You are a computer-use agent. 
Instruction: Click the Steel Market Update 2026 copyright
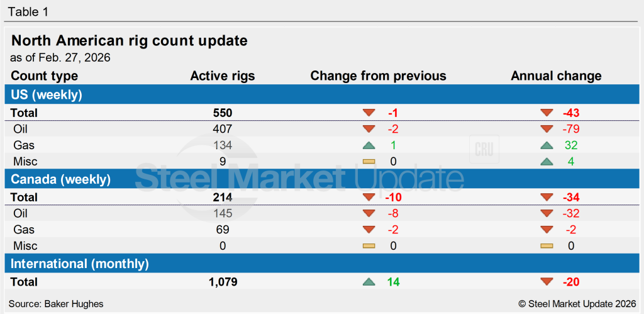(x=577, y=303)
